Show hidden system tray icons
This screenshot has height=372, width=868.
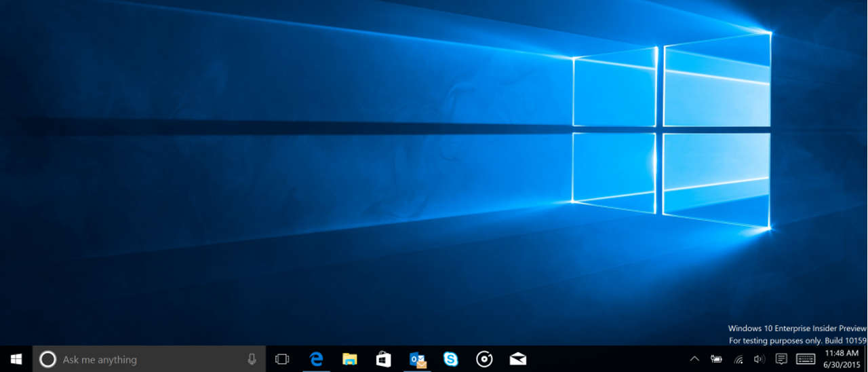pos(694,359)
